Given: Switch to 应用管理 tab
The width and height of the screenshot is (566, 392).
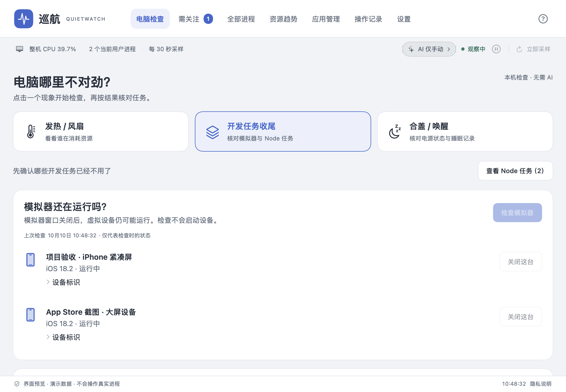Looking at the screenshot, I should point(326,19).
